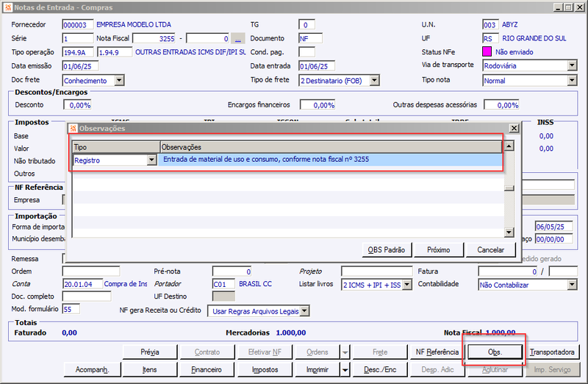This screenshot has width=588, height=384.
Task: Open the Doc frete Conhecimento dropdown
Action: (119, 80)
